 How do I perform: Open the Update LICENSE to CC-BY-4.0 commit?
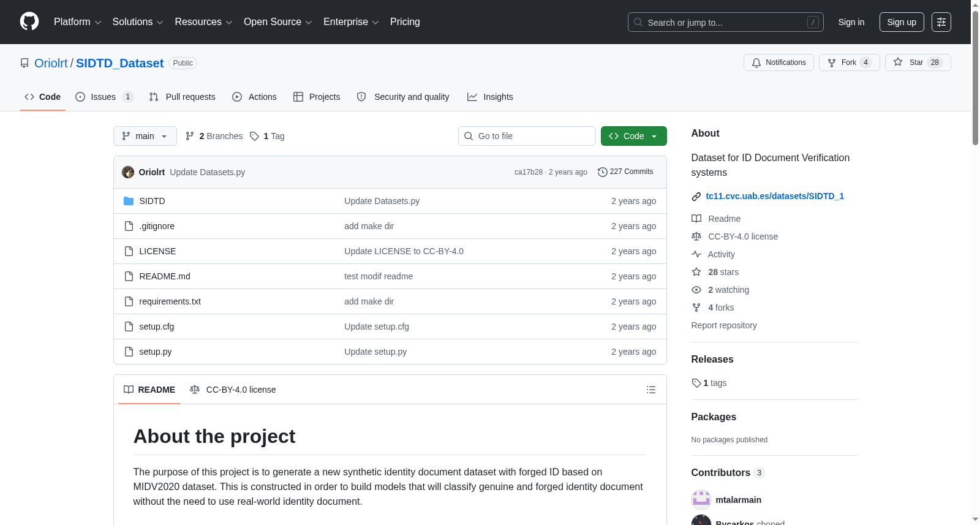pyautogui.click(x=404, y=251)
